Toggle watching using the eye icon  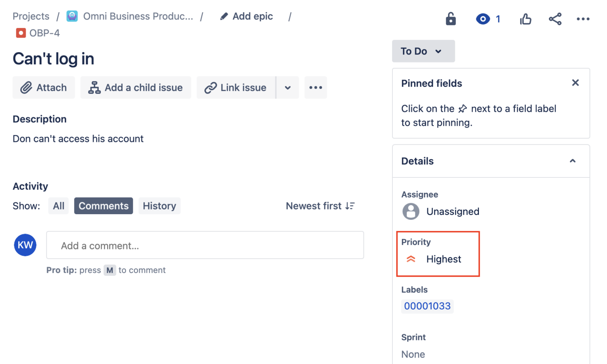tap(483, 19)
